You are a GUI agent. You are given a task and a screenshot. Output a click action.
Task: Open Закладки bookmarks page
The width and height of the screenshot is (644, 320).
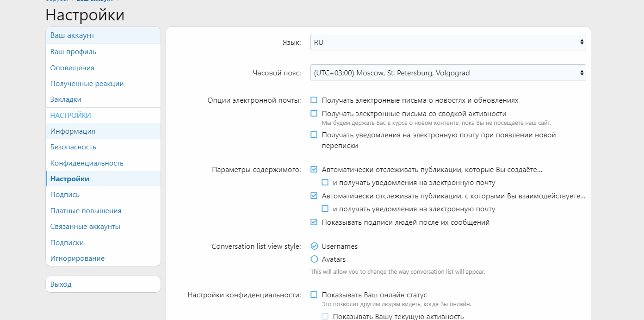[66, 99]
